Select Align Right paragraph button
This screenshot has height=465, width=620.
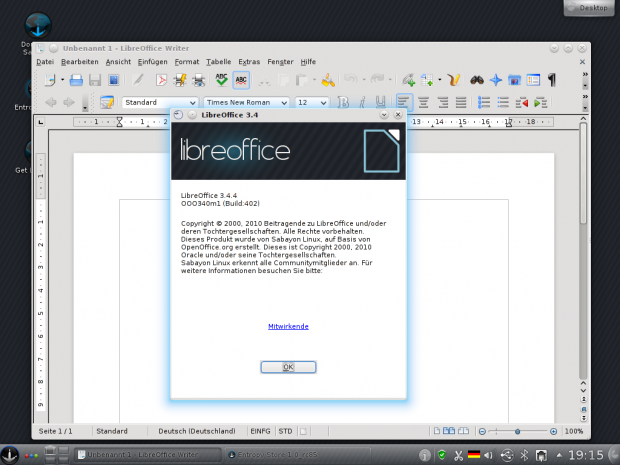[442, 102]
